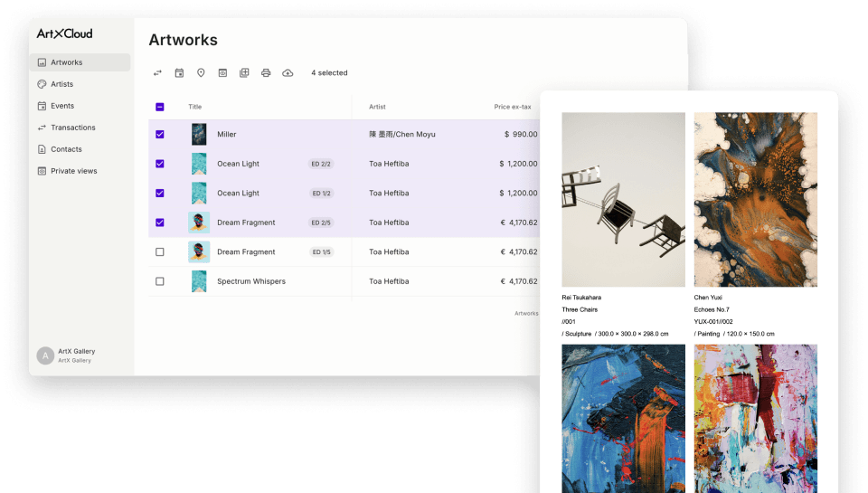Open Contacts in the sidebar menu
This screenshot has width=868, height=493.
pyautogui.click(x=80, y=149)
